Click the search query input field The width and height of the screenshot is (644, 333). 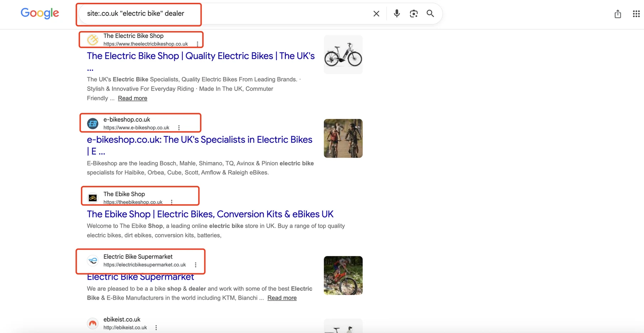pyautogui.click(x=225, y=14)
